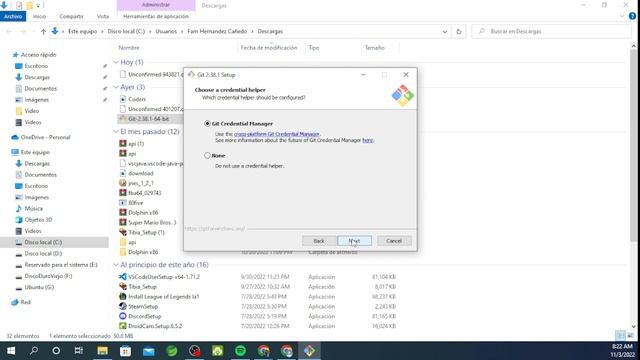
Task: Select the Git-2.38.1-64-bit installer row
Action: pyautogui.click(x=151, y=119)
